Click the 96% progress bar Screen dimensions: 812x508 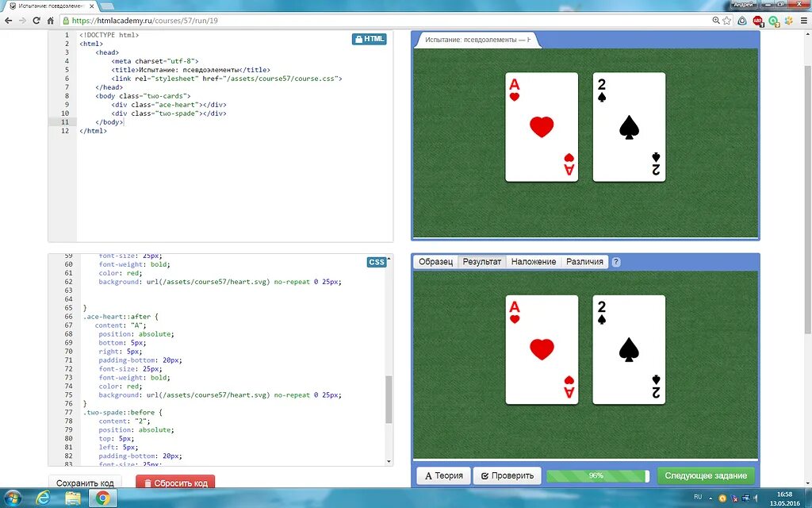click(x=598, y=476)
